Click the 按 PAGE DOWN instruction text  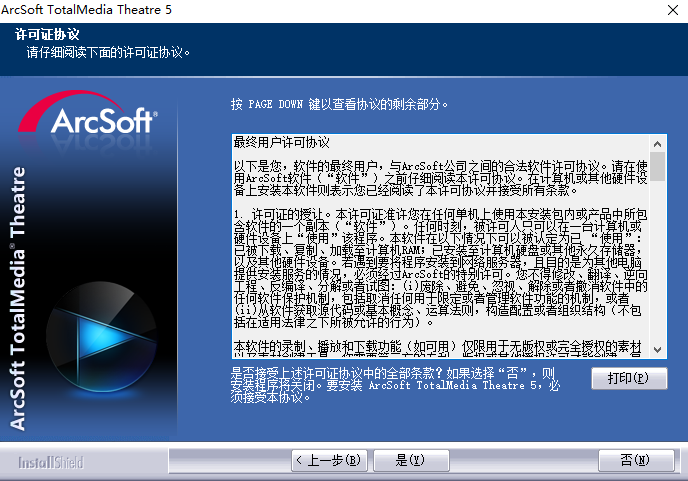coord(339,104)
